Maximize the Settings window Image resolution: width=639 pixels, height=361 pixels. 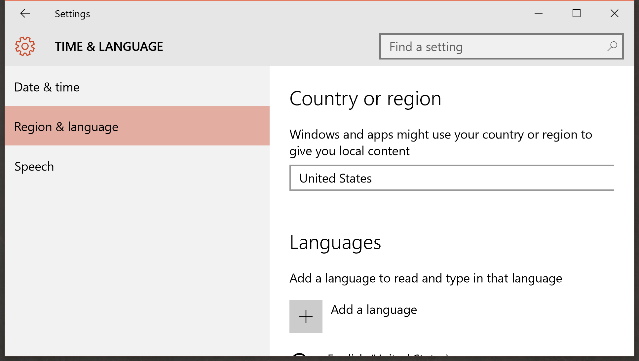(576, 13)
